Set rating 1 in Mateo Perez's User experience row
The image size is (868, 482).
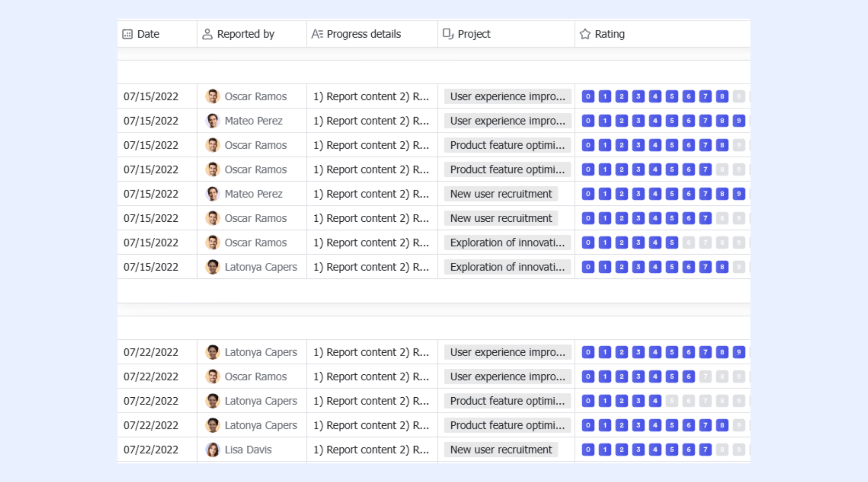click(605, 120)
